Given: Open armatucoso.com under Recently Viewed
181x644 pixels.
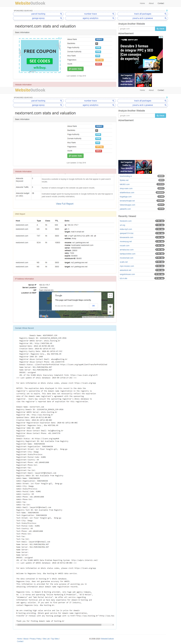Looking at the screenshot, I should [126, 250].
